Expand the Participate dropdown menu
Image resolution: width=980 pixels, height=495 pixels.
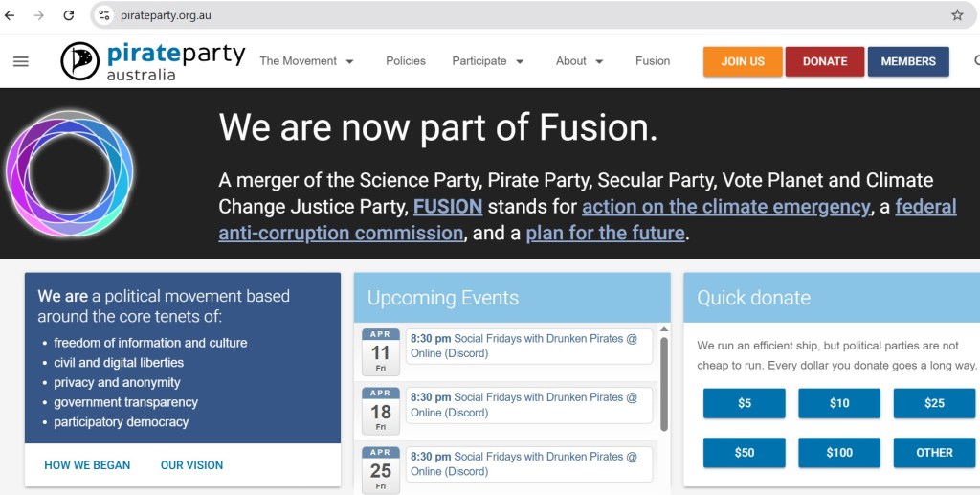tap(488, 61)
